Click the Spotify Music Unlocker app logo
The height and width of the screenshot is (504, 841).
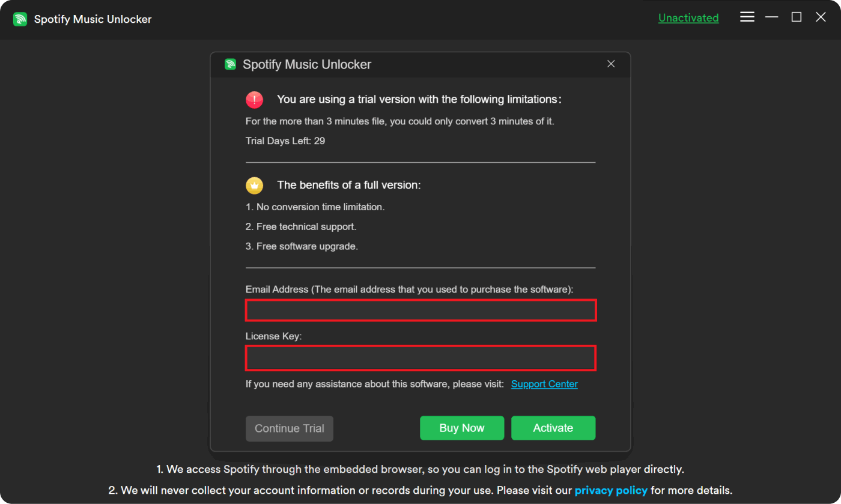click(20, 19)
